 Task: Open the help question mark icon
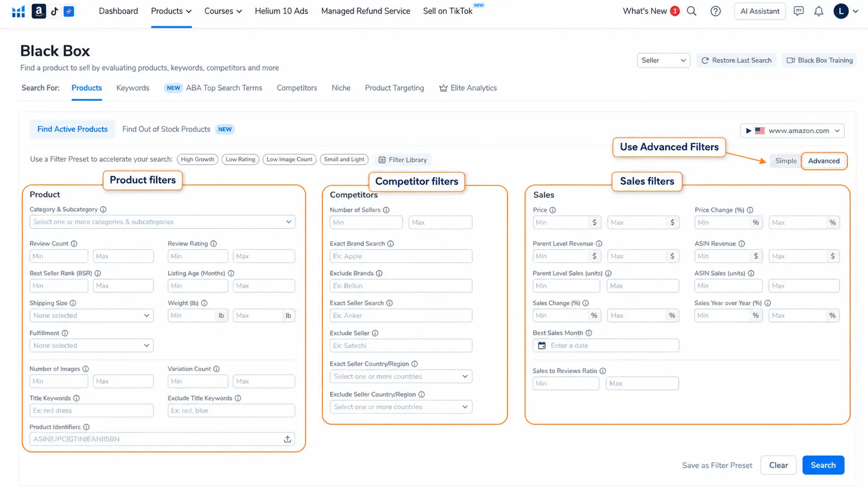click(x=715, y=11)
